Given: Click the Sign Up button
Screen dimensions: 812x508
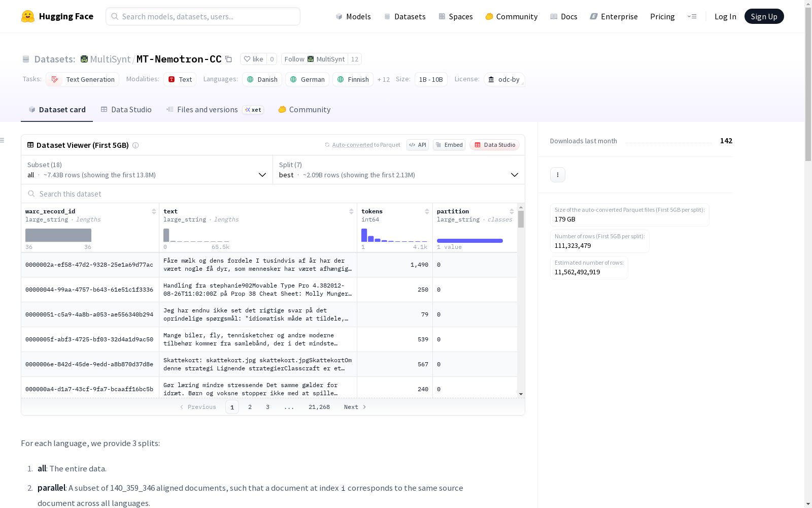Looking at the screenshot, I should click(x=764, y=16).
